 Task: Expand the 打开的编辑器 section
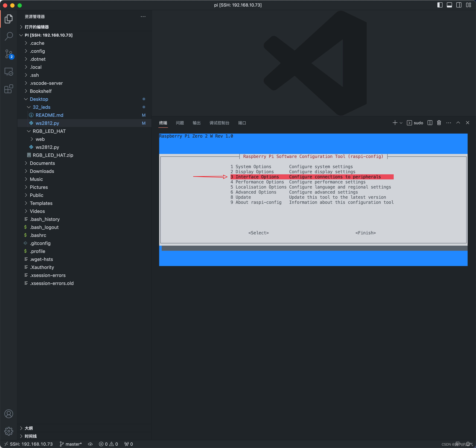[84, 27]
